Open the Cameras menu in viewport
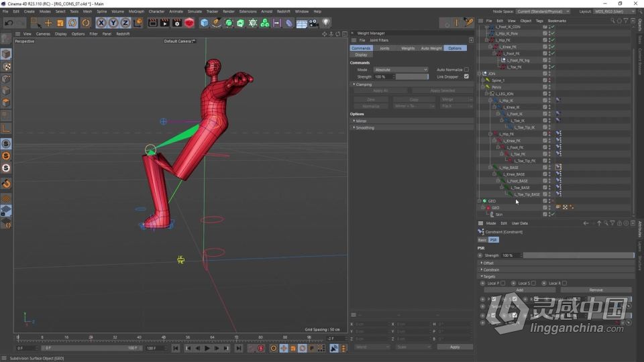Image resolution: width=644 pixels, height=362 pixels. pos(43,34)
